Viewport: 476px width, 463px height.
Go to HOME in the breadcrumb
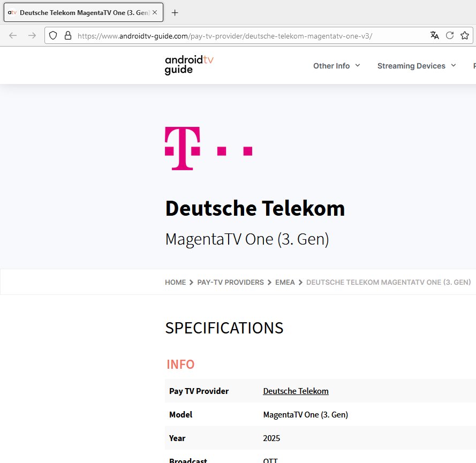pos(175,282)
